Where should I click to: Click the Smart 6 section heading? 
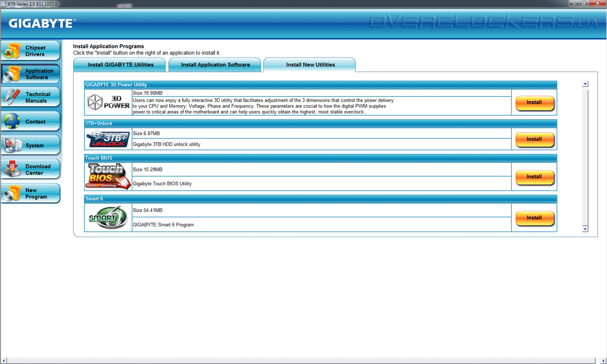tap(94, 198)
